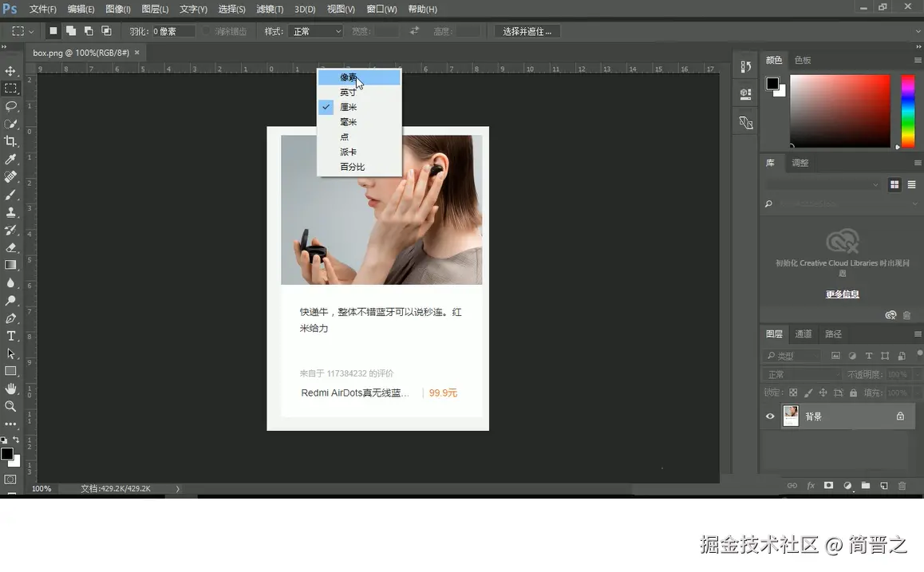Enable the add to selection mode
Image resolution: width=924 pixels, height=572 pixels.
71,31
